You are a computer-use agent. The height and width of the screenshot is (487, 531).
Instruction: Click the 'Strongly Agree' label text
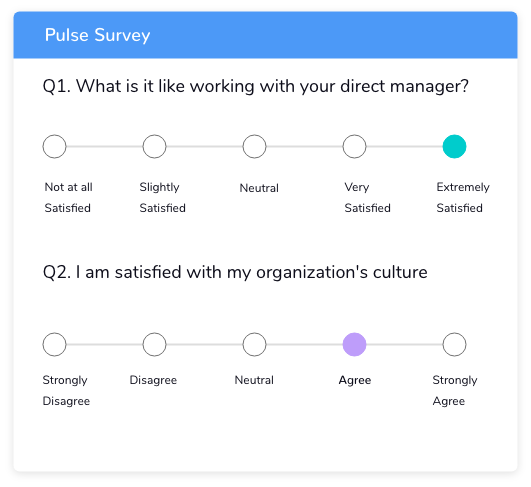point(455,390)
